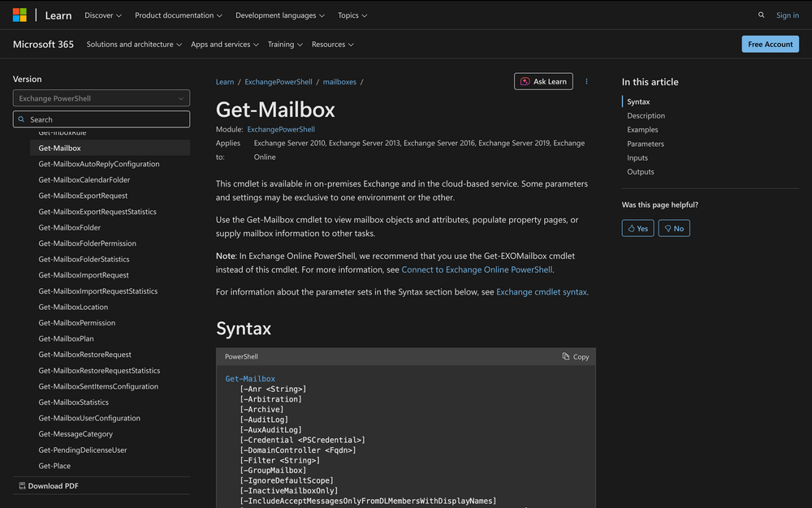
Task: Open the Solutions and architecture menu
Action: 134,45
